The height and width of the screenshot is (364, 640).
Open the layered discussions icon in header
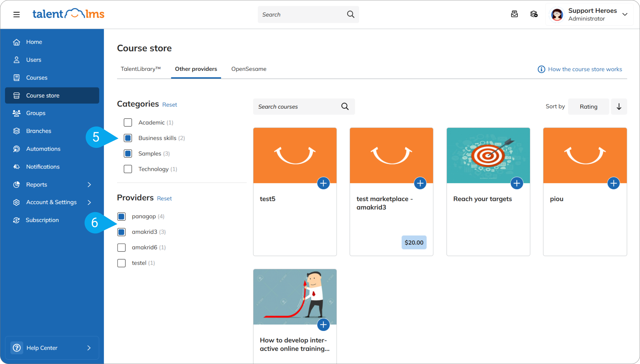pyautogui.click(x=534, y=14)
